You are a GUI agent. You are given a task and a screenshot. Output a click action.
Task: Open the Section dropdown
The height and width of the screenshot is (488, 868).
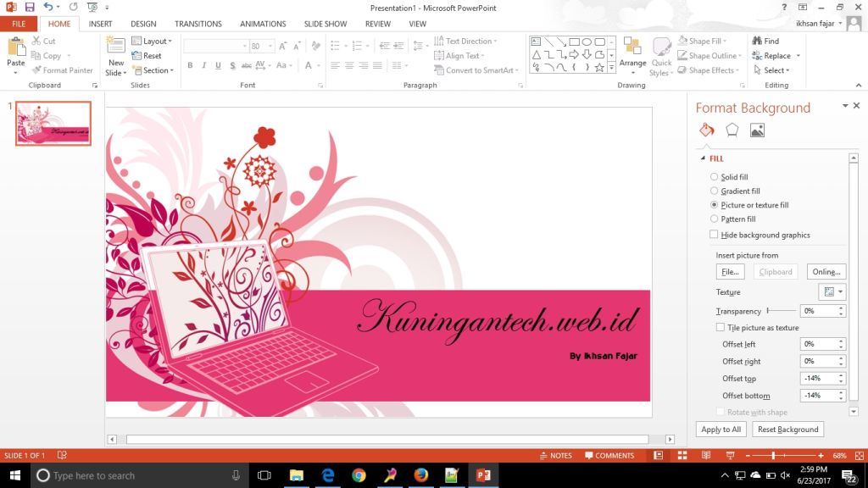click(x=153, y=70)
